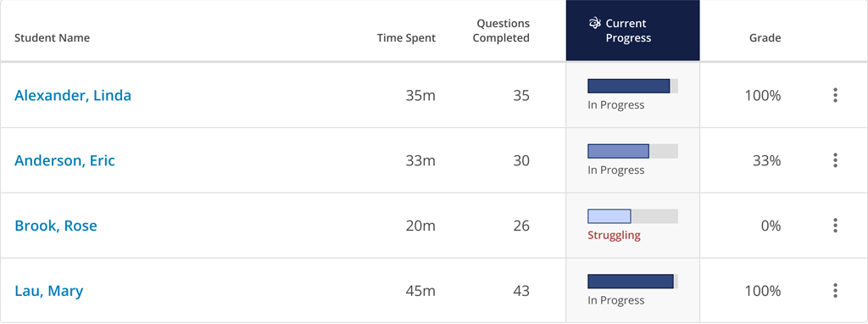Open the kebab menu for Anderson, Eric
The width and height of the screenshot is (868, 324).
pos(835,160)
